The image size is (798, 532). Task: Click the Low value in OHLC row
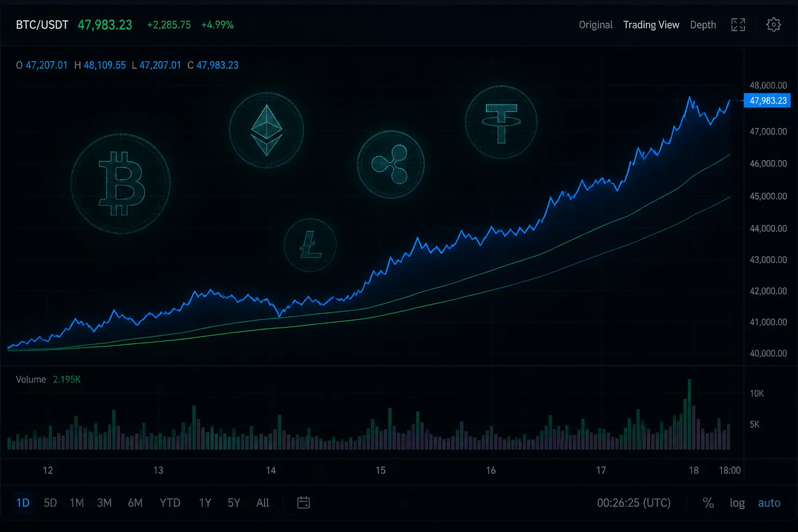point(160,65)
